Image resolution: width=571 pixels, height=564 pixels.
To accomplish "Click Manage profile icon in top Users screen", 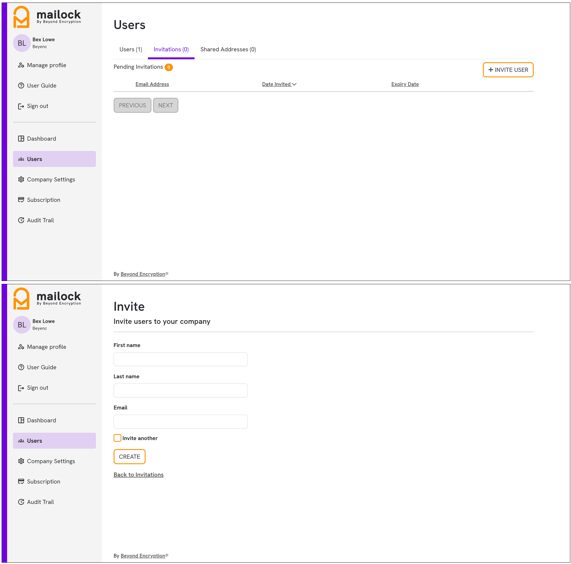I will (21, 65).
